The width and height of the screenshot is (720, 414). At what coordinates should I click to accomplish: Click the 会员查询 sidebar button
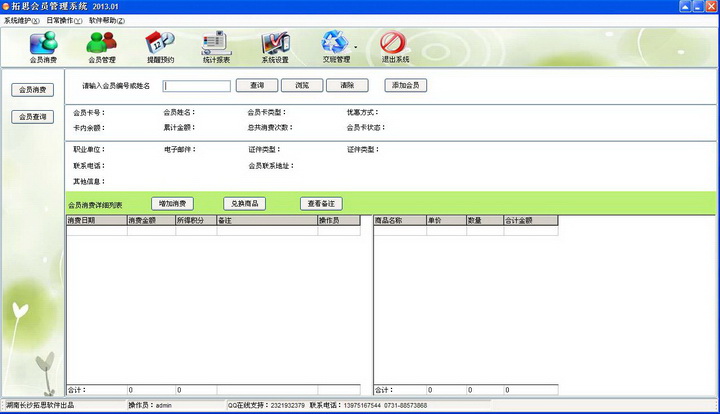(33, 117)
